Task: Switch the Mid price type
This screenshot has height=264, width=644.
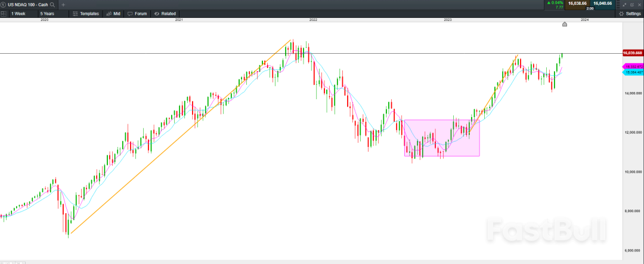Action: (x=113, y=13)
